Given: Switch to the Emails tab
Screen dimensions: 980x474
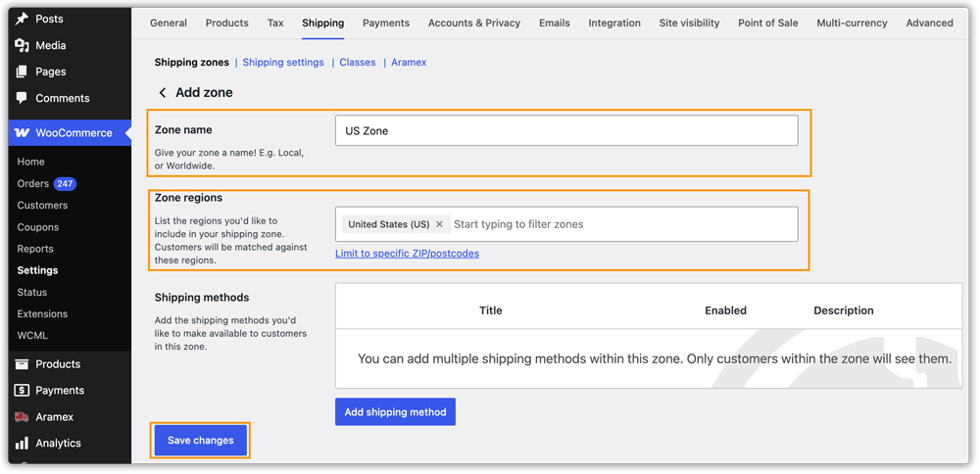Looking at the screenshot, I should [555, 24].
